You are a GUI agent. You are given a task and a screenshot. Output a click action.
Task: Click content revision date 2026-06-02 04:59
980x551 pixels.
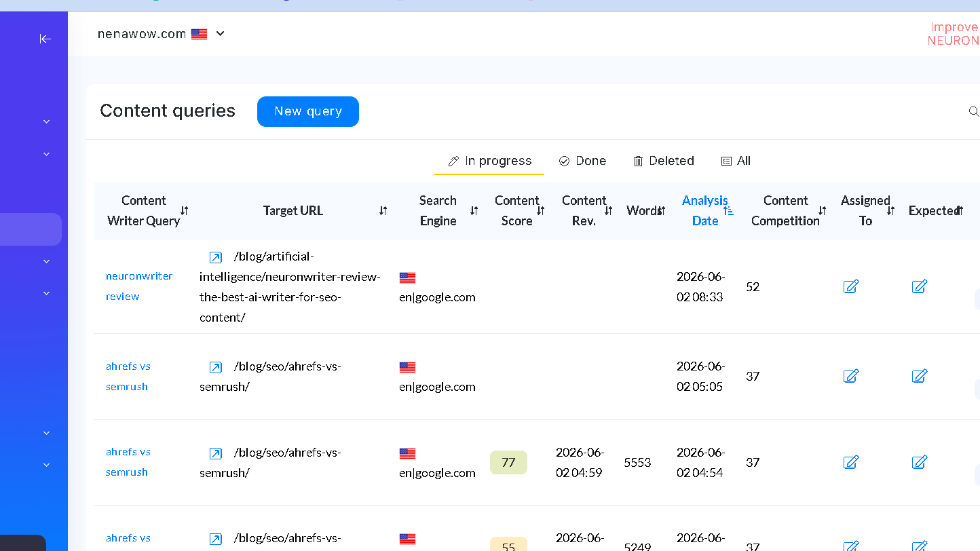[580, 462]
